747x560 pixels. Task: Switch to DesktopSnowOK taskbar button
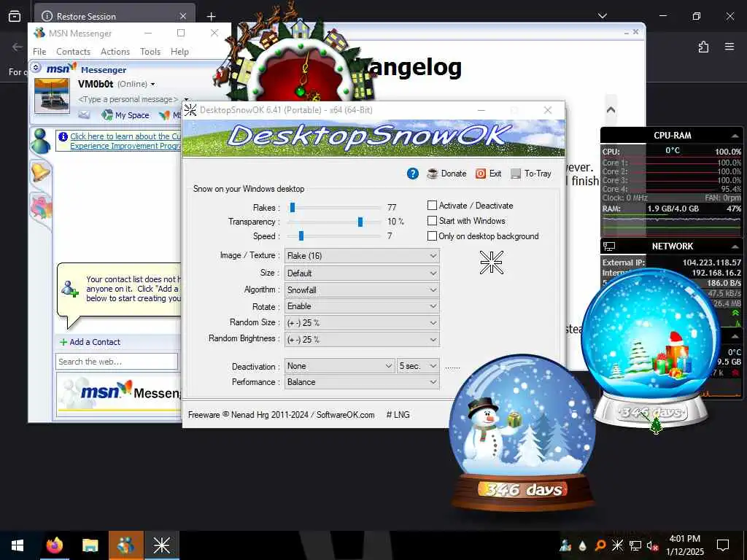161,545
